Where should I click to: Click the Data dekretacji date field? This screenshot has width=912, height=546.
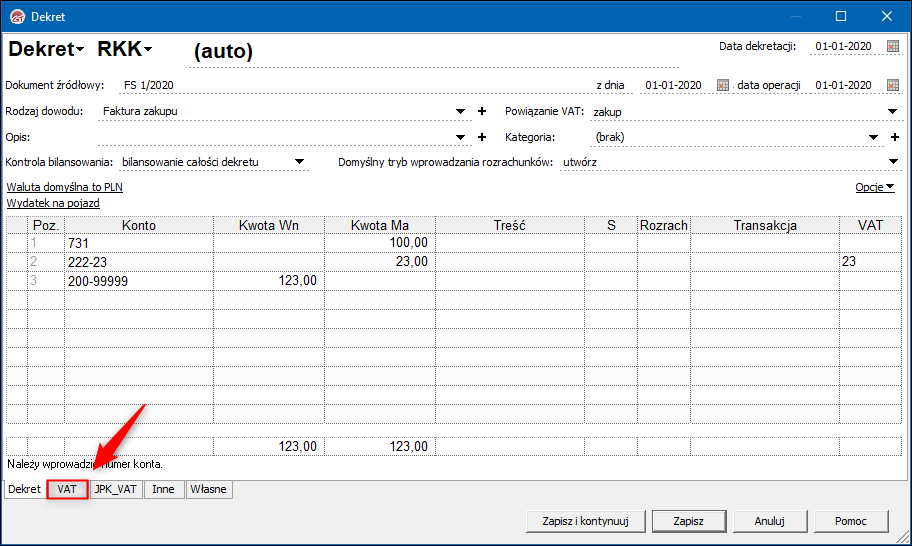click(x=843, y=47)
